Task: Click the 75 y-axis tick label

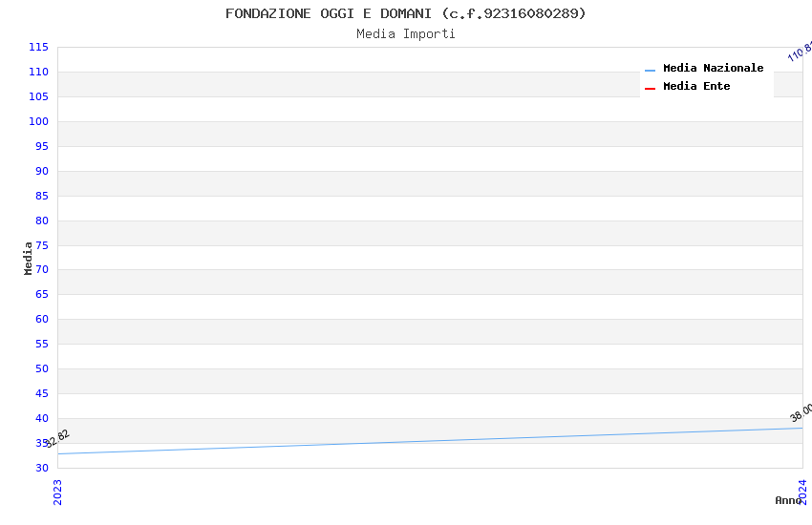Action: click(x=42, y=245)
